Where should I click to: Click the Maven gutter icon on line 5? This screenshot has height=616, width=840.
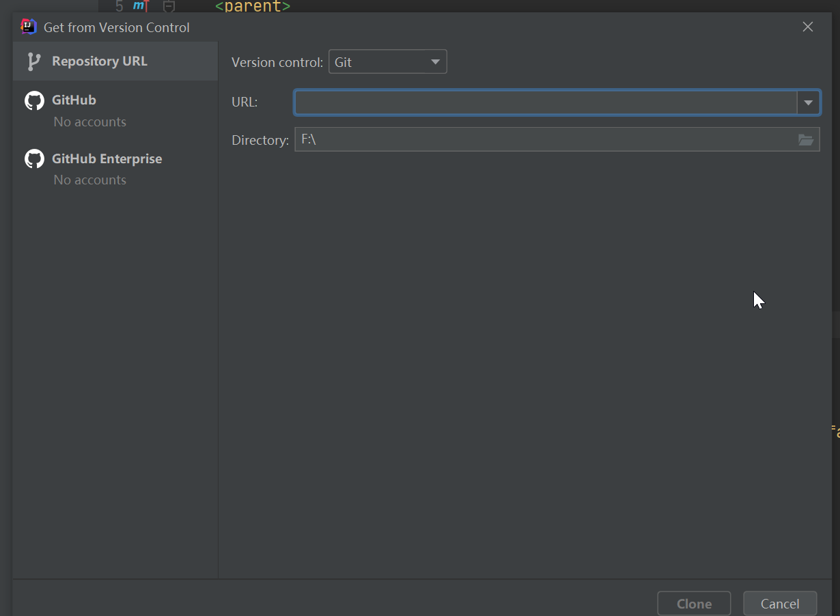click(141, 6)
